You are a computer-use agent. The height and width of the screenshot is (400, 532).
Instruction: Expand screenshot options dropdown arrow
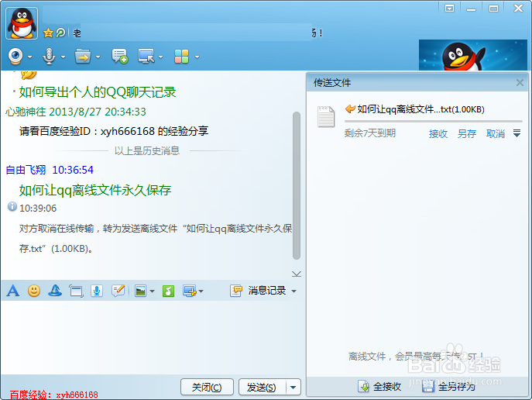point(201,291)
